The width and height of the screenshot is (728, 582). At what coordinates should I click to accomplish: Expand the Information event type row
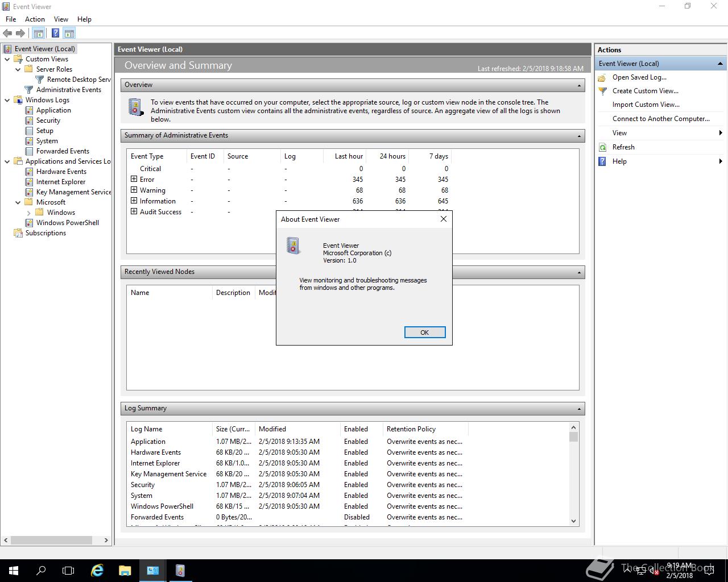[x=134, y=201]
